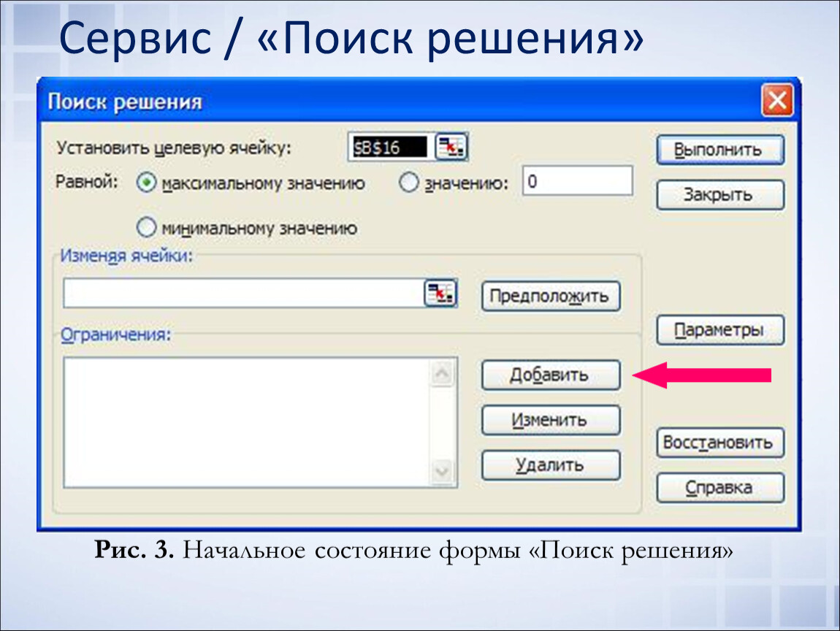The image size is (840, 631).
Task: Click the Удалить button
Action: (x=550, y=464)
